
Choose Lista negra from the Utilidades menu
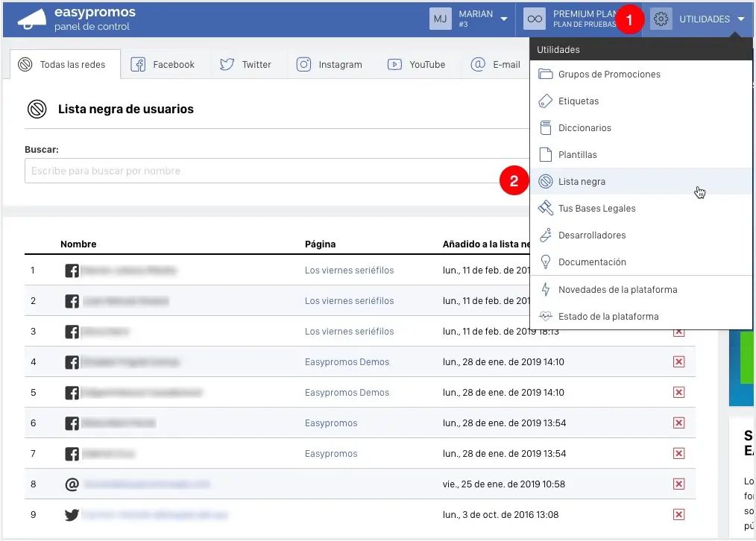click(641, 182)
